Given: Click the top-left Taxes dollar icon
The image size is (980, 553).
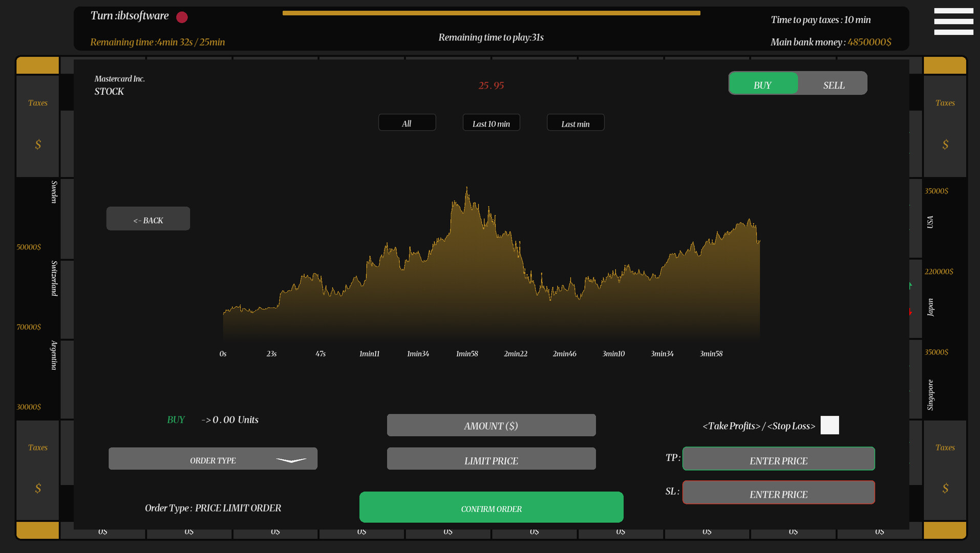Looking at the screenshot, I should (x=37, y=144).
